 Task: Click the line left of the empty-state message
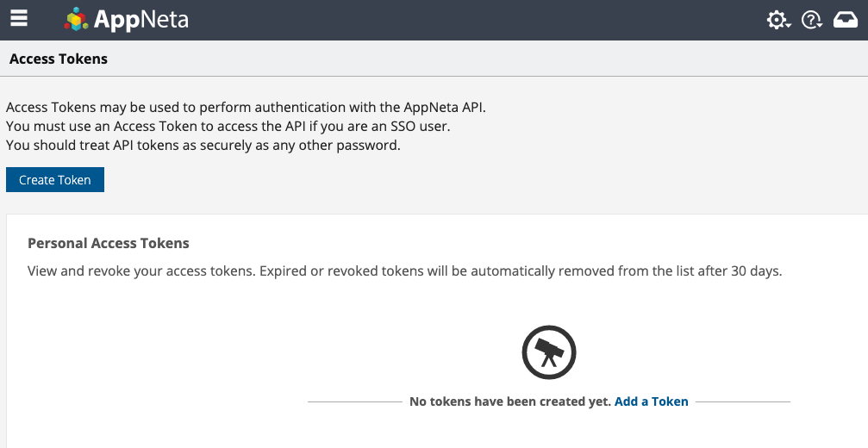coord(353,402)
